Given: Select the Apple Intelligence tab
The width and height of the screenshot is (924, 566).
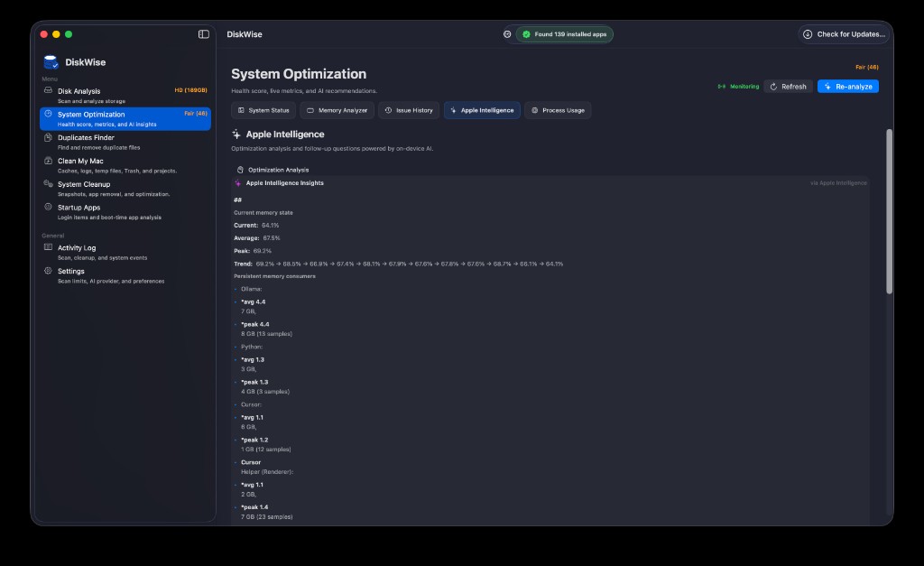Looking at the screenshot, I should pyautogui.click(x=482, y=110).
